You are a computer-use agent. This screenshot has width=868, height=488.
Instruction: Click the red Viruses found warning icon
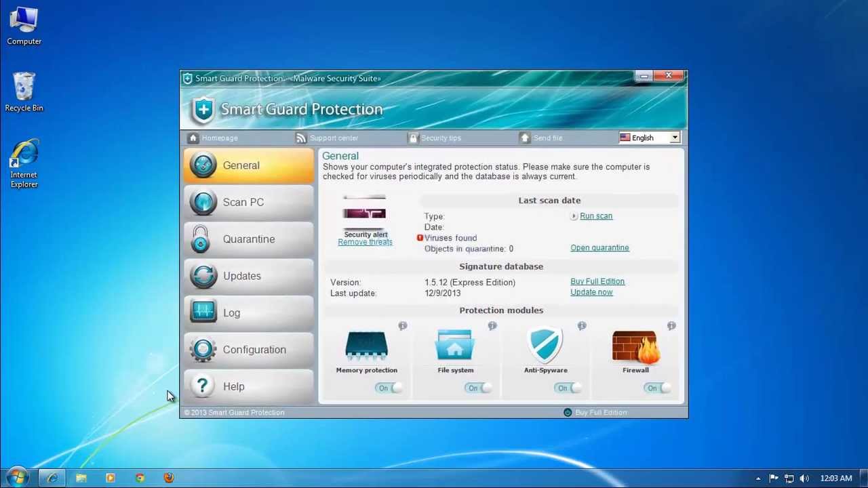420,238
